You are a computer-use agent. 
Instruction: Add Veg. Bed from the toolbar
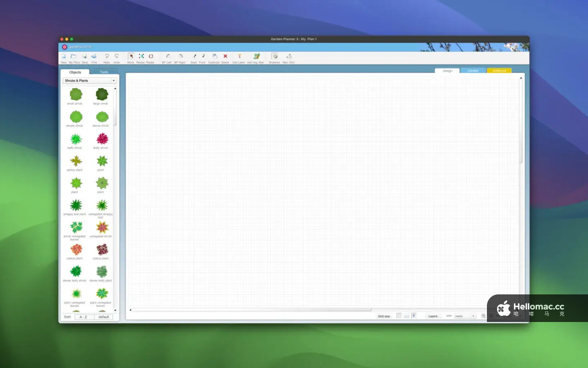(x=256, y=56)
